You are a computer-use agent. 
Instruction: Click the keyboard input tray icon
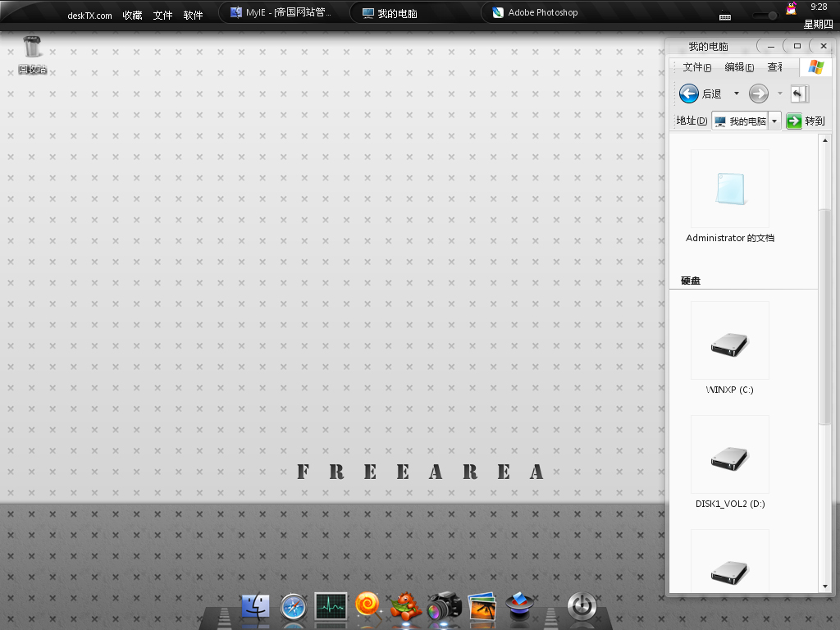pos(725,16)
